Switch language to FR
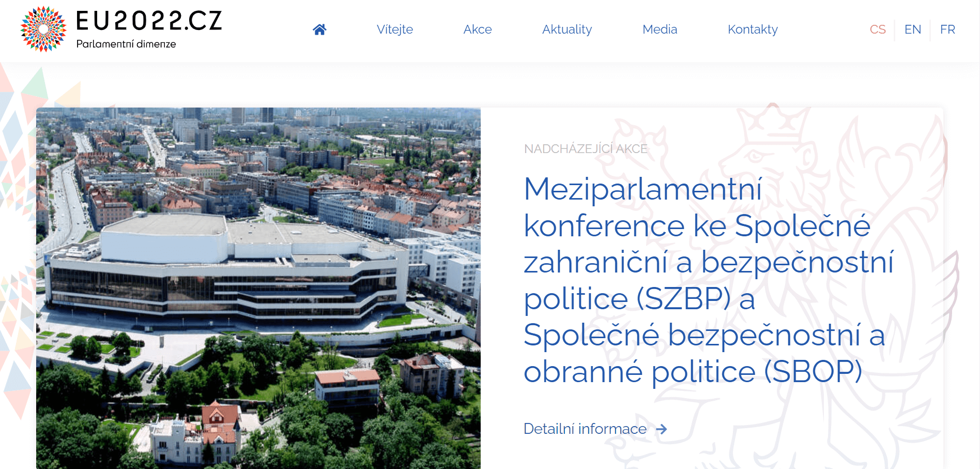The width and height of the screenshot is (980, 469). [947, 29]
